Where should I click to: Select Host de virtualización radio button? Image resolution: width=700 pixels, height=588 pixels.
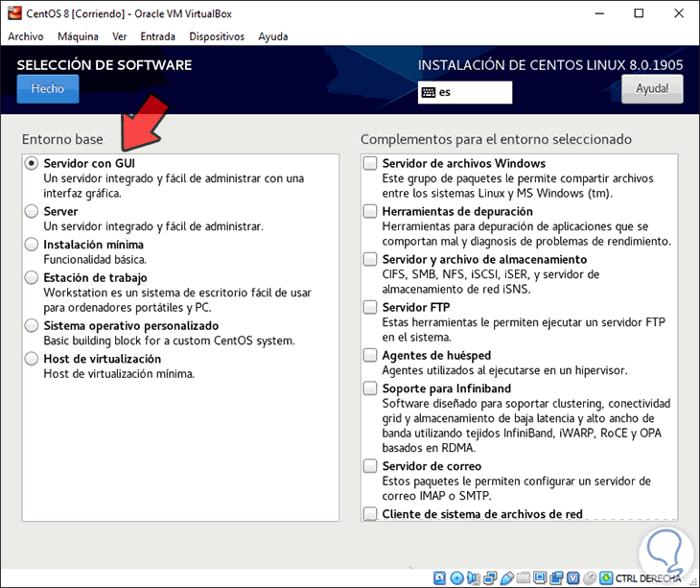32,359
